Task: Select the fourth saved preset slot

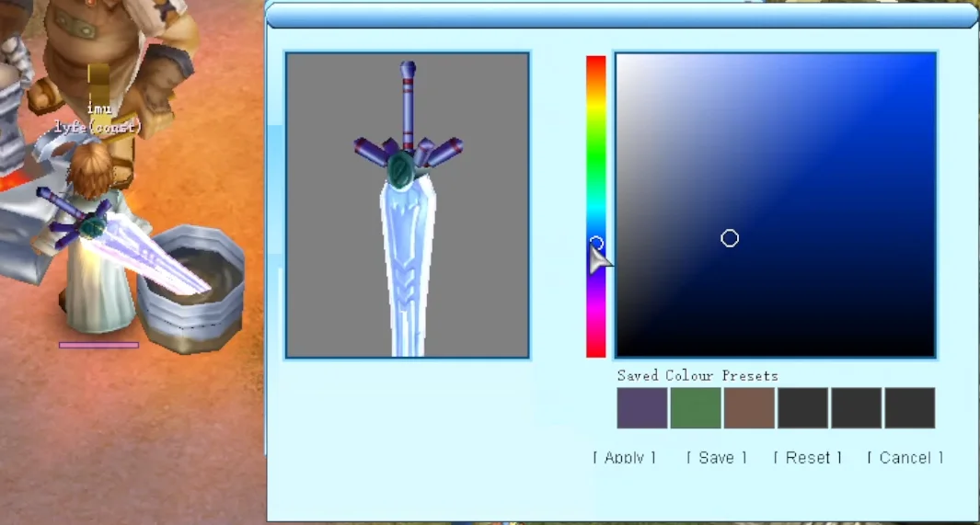Action: 802,408
